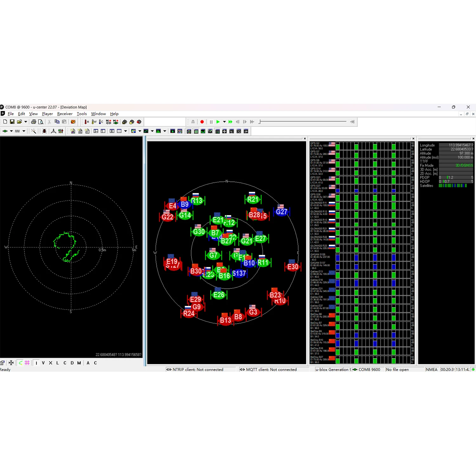Click NTRIP client status in status bar
476x476 pixels.
tap(197, 369)
